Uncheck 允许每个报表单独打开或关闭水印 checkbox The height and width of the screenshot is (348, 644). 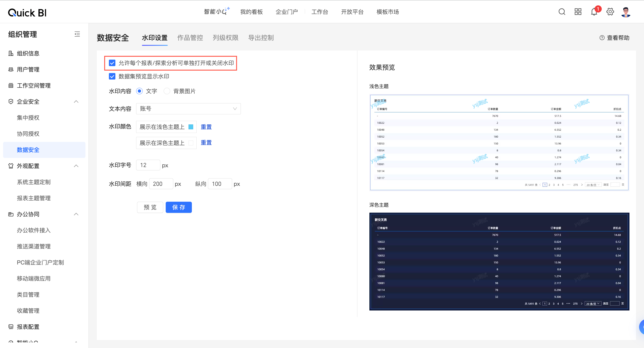coord(112,63)
